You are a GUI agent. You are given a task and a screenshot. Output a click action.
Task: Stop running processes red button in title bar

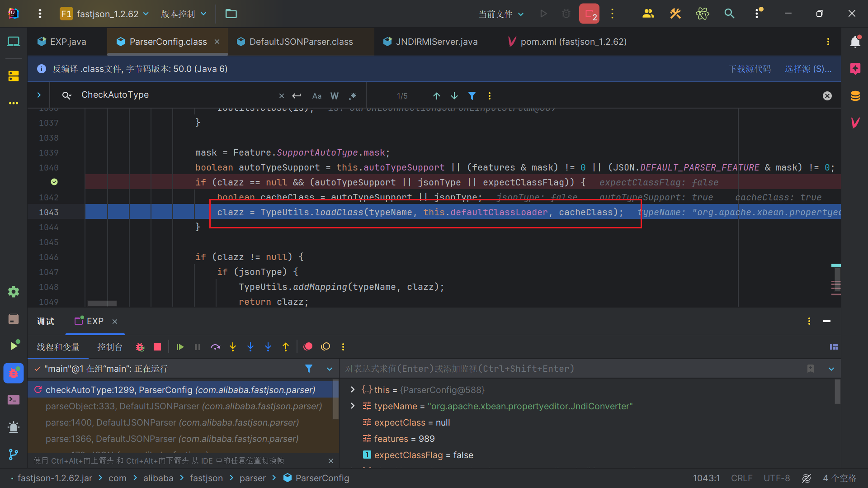coord(589,14)
